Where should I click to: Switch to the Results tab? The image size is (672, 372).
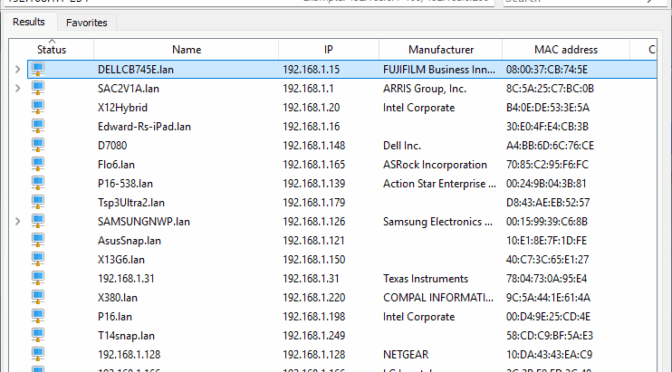tap(29, 22)
